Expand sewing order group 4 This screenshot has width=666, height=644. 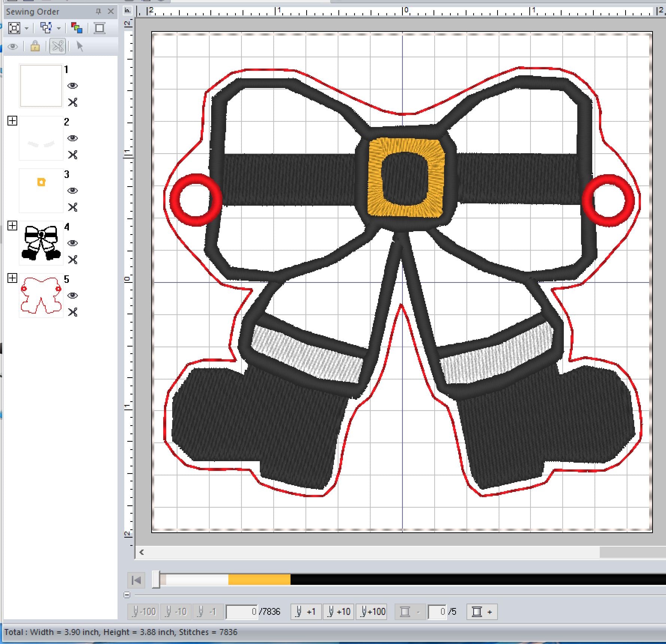tap(12, 226)
